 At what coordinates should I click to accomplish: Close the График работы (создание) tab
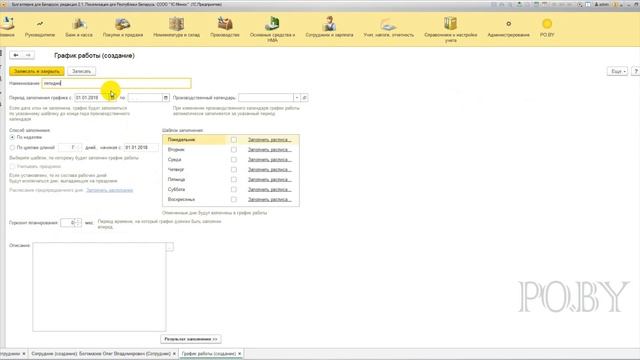point(240,353)
